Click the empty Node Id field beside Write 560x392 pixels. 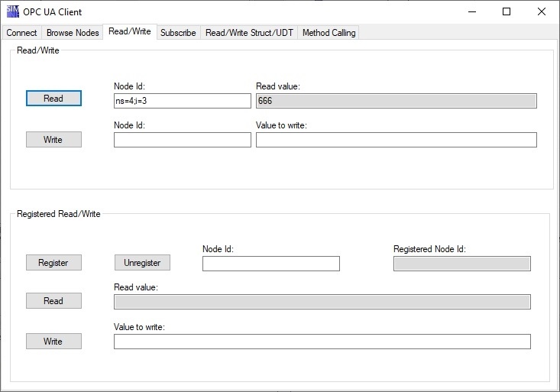(183, 140)
